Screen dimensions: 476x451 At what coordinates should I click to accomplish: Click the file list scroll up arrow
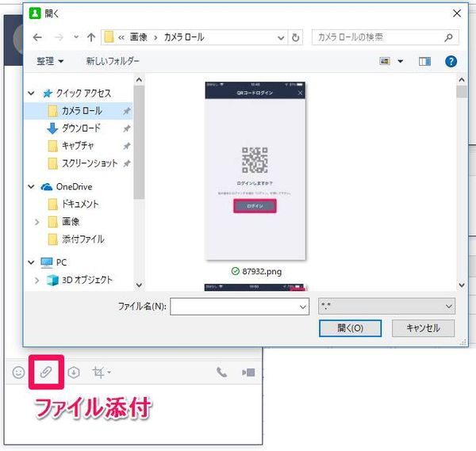tap(462, 80)
